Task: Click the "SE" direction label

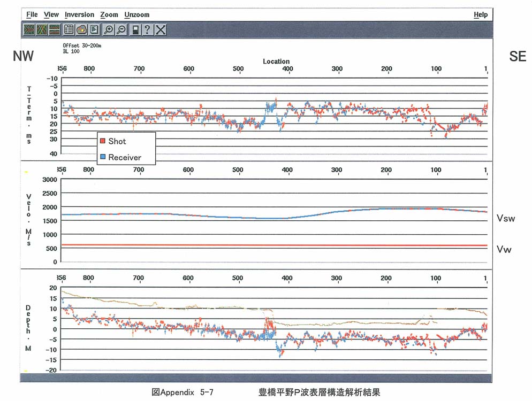Action: pyautogui.click(x=518, y=56)
